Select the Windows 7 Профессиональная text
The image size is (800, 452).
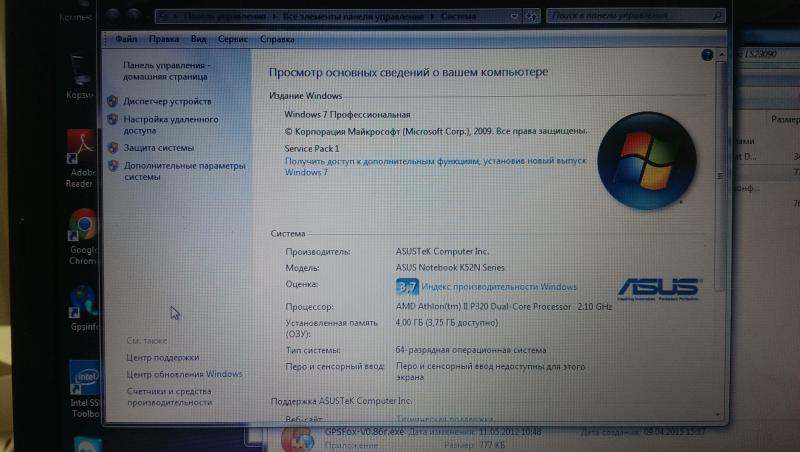point(347,114)
